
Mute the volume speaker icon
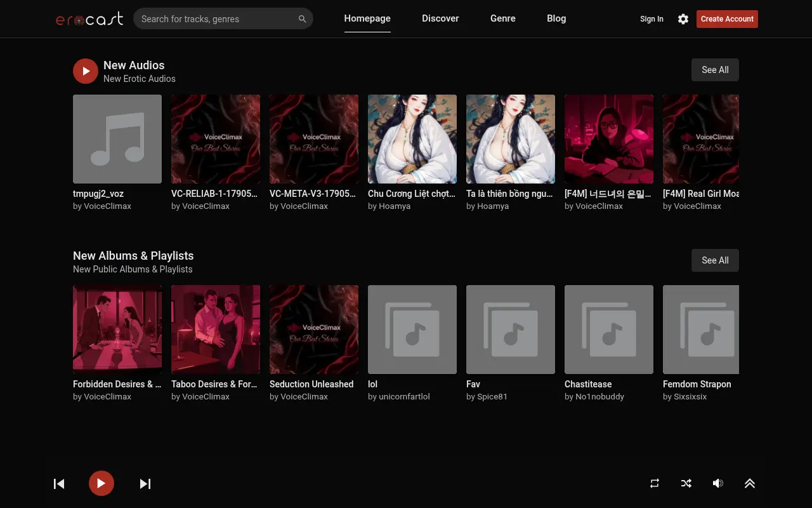coord(717,483)
